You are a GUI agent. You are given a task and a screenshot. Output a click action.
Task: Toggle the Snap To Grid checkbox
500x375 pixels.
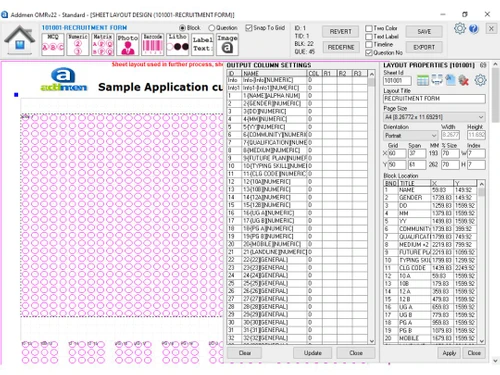[x=249, y=28]
